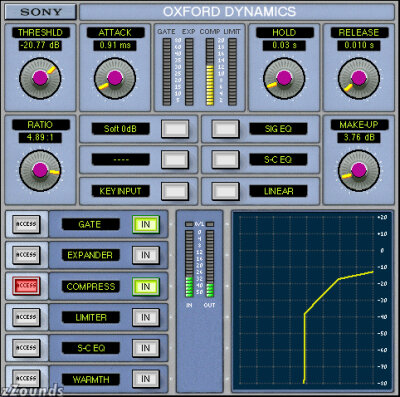Click the Limiter ACCESS button
Image resolution: width=400 pixels, height=397 pixels.
pos(26,317)
